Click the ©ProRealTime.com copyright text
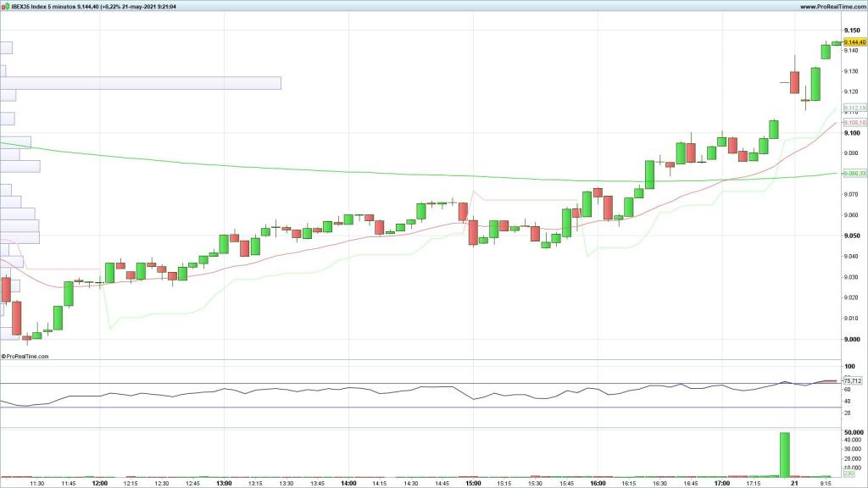This screenshot has height=488, width=868. [x=25, y=357]
